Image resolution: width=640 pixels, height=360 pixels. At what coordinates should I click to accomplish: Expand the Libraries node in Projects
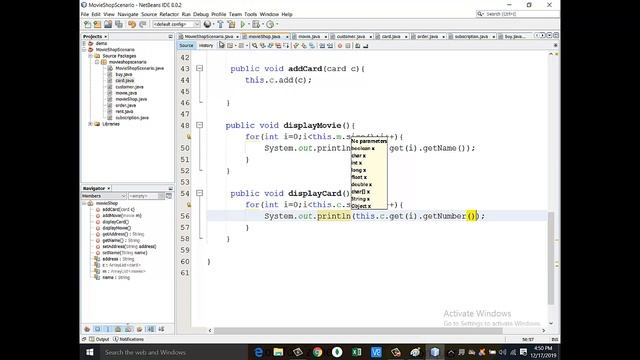pos(91,124)
